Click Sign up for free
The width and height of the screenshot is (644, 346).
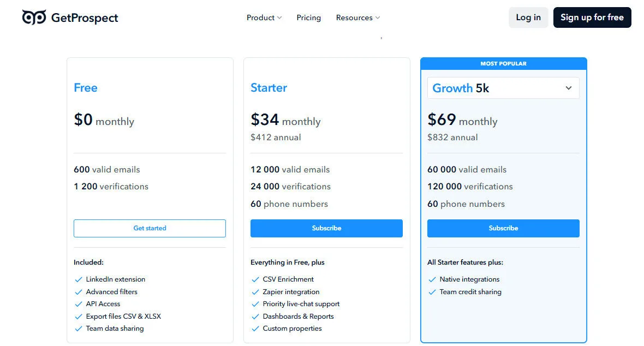pyautogui.click(x=592, y=17)
